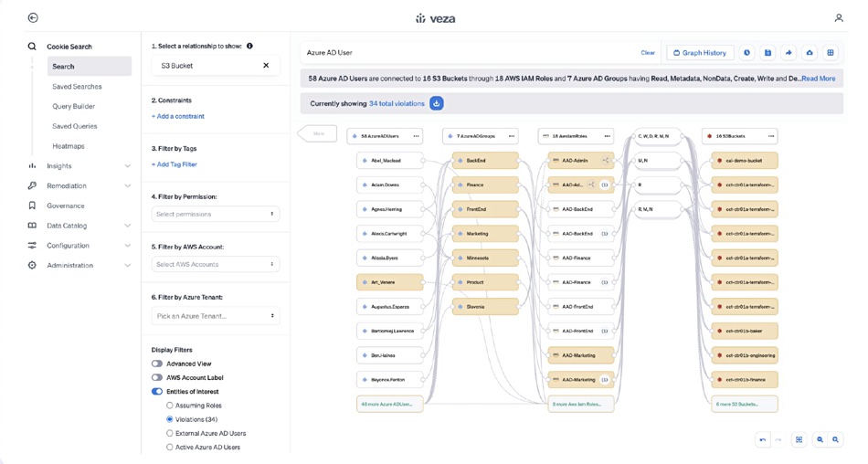Viewport: 868px width, 464px height.
Task: Zoom in on the graph
Action: pyautogui.click(x=835, y=439)
